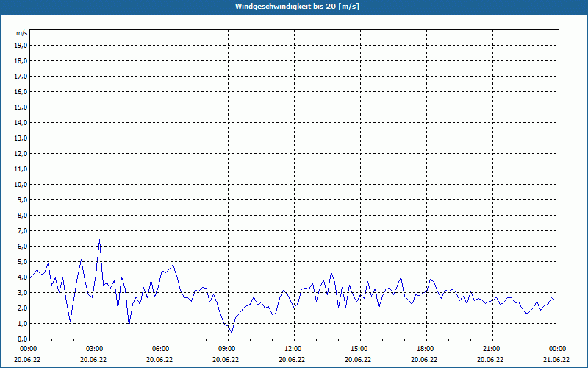Click the '0,0' y-axis origin label
588x368 pixels.
click(24, 339)
